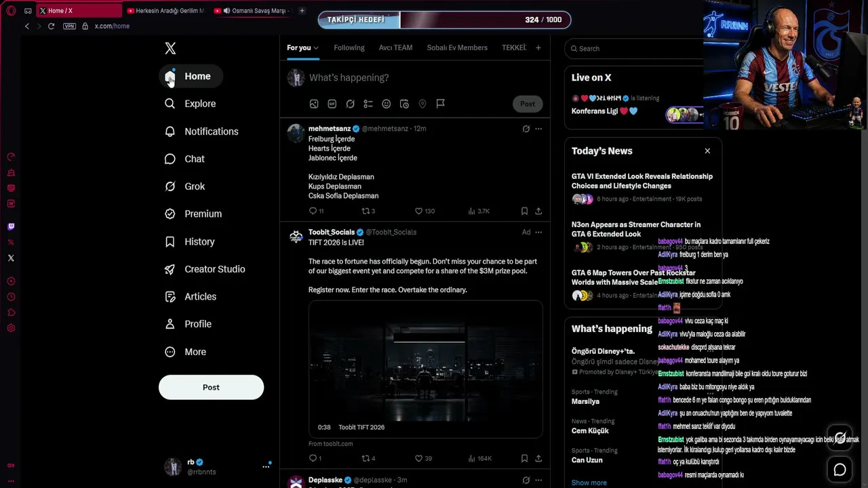Open the X panel in Opera sidebar

11,258
